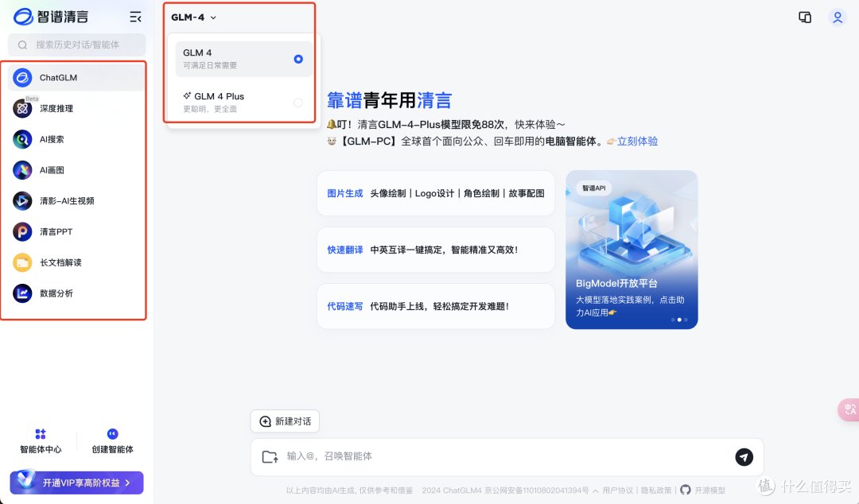This screenshot has height=504, width=859.
Task: Choose 数据分析 label in the sidebar
Action: (x=56, y=293)
